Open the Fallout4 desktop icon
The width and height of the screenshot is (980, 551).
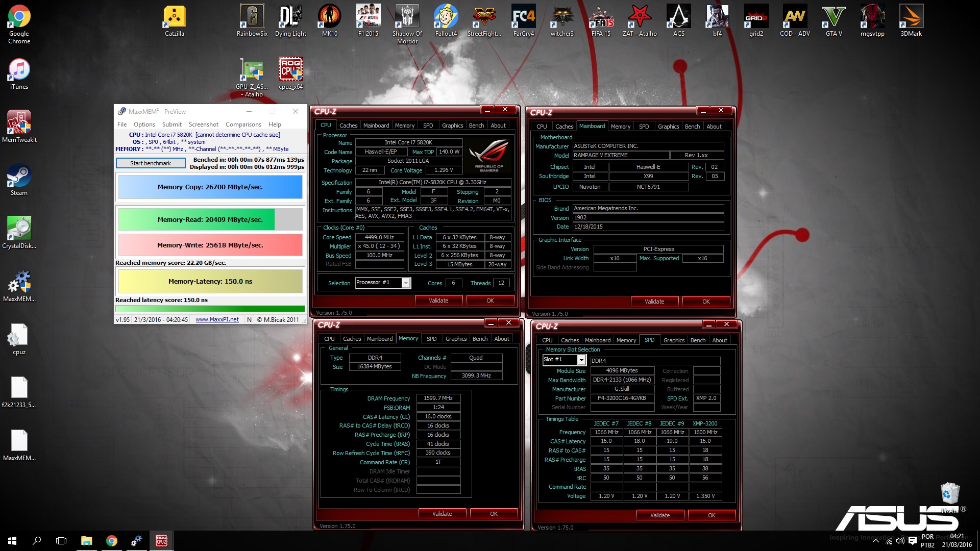coord(446,21)
